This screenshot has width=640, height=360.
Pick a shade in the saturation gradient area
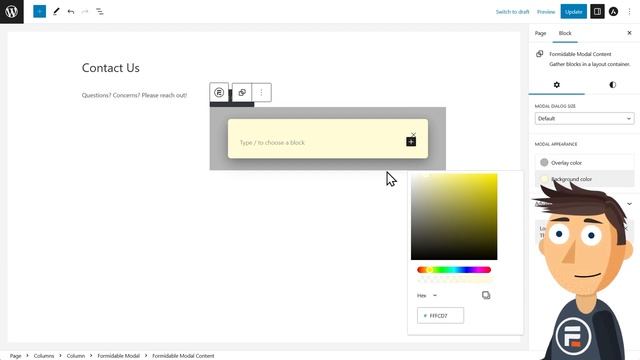pos(454,216)
